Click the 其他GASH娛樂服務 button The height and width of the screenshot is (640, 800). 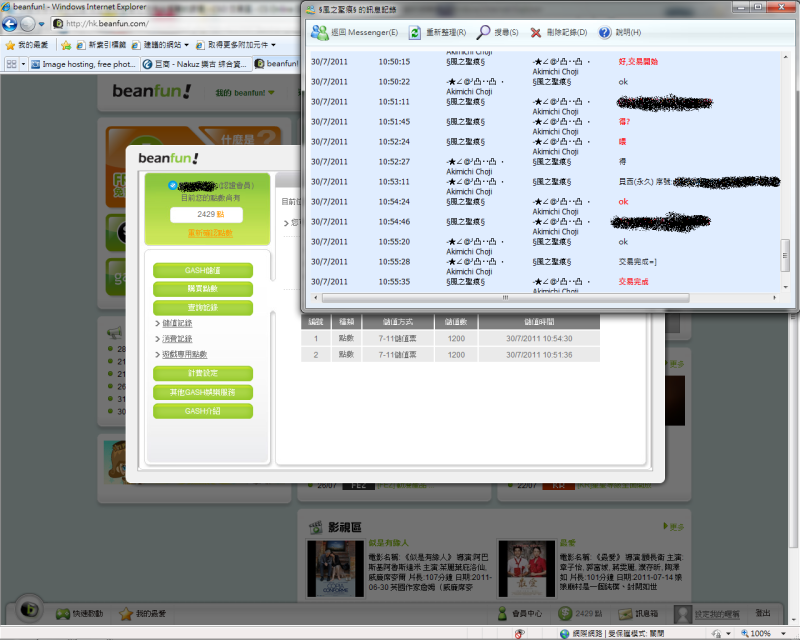tap(203, 392)
